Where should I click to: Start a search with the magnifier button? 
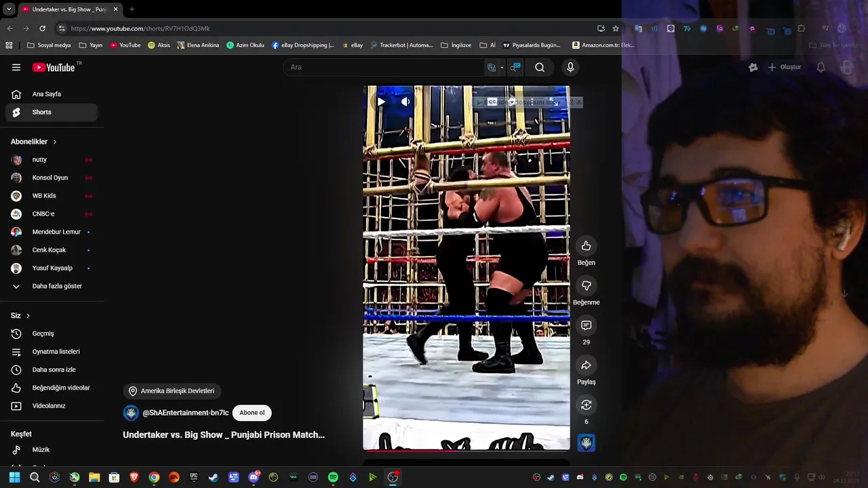540,67
